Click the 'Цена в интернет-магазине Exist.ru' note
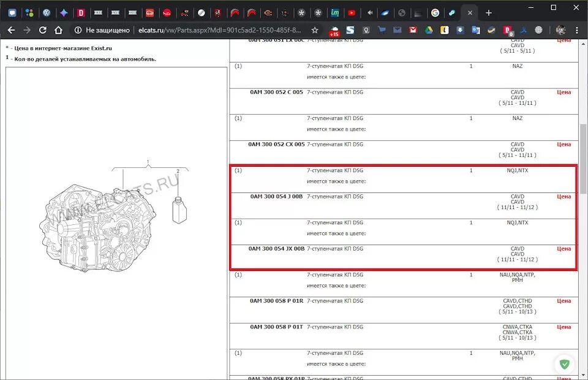 [x=63, y=48]
